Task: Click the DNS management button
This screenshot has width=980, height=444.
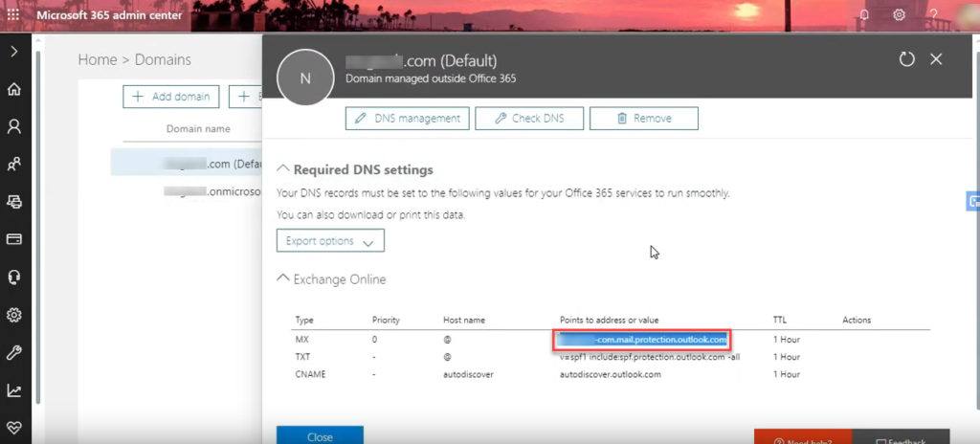Action: pyautogui.click(x=407, y=119)
